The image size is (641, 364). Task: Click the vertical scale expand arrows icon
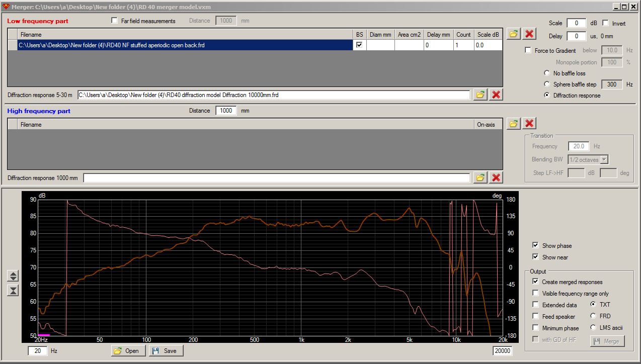tap(14, 276)
